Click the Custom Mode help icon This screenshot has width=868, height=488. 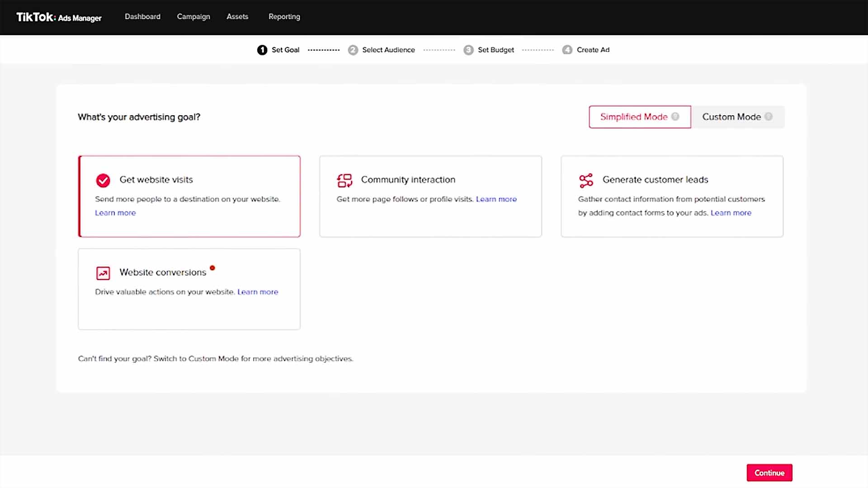(x=768, y=117)
